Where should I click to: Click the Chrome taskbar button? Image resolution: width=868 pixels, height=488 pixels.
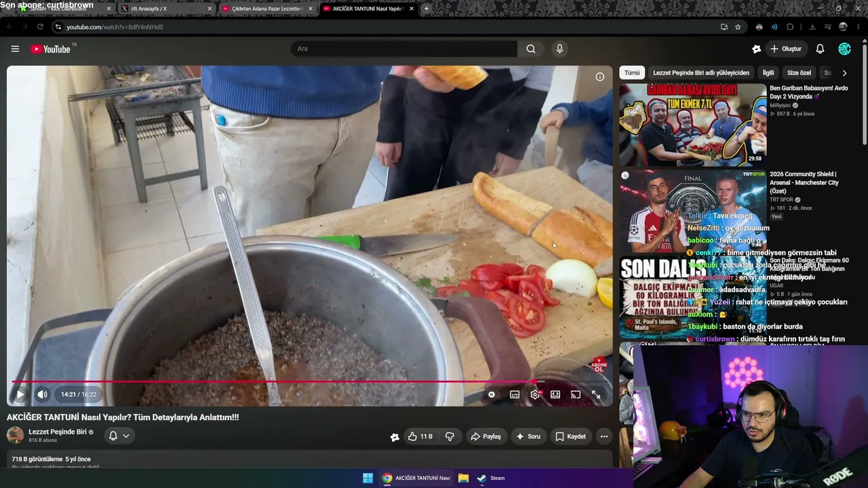416,478
